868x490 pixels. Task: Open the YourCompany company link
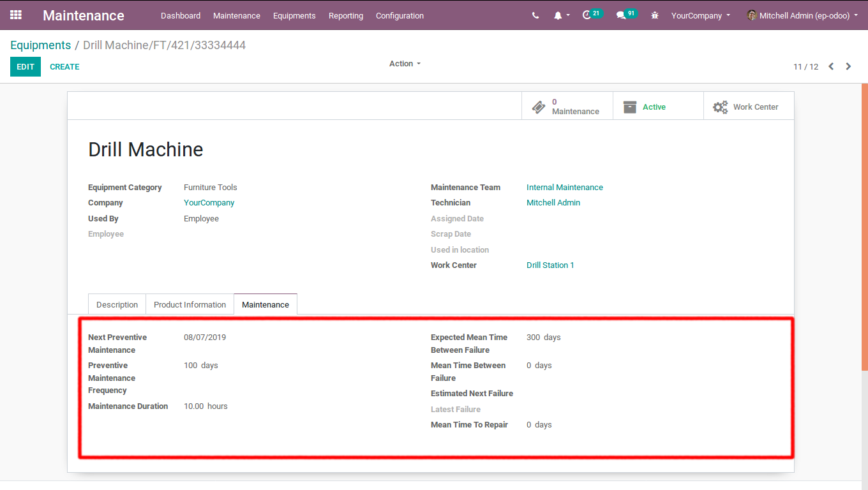click(209, 203)
